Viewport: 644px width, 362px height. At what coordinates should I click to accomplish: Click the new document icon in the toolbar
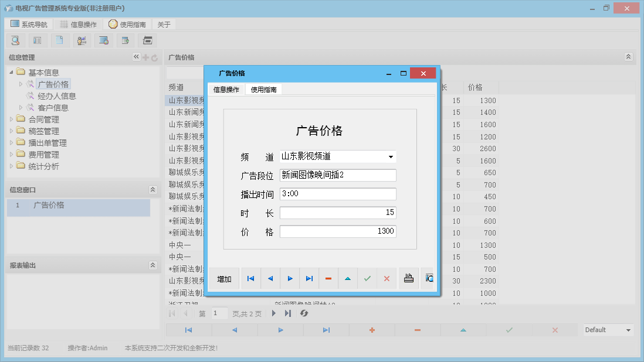(x=59, y=40)
